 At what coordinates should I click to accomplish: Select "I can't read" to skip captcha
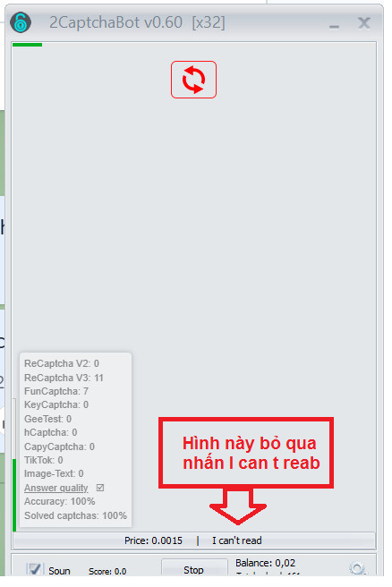[x=237, y=540]
